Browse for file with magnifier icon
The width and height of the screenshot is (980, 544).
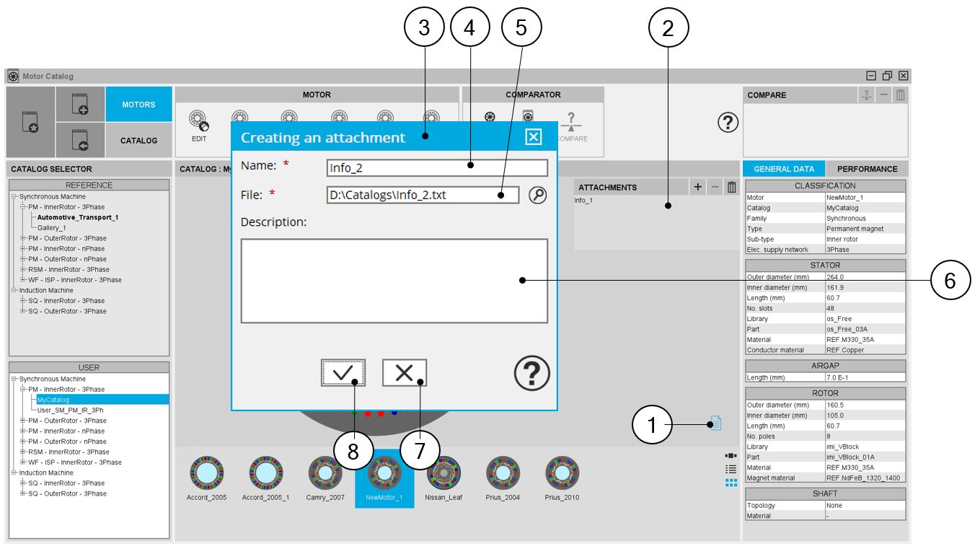[537, 195]
